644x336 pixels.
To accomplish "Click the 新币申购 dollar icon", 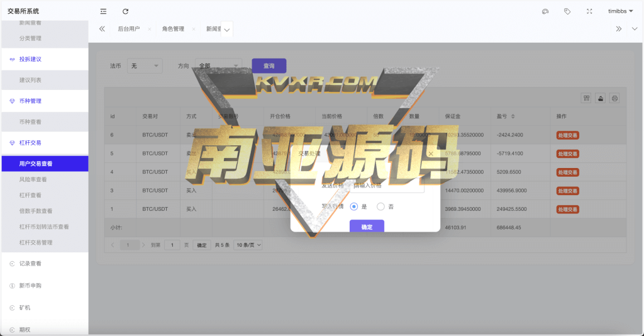I will pyautogui.click(x=12, y=286).
